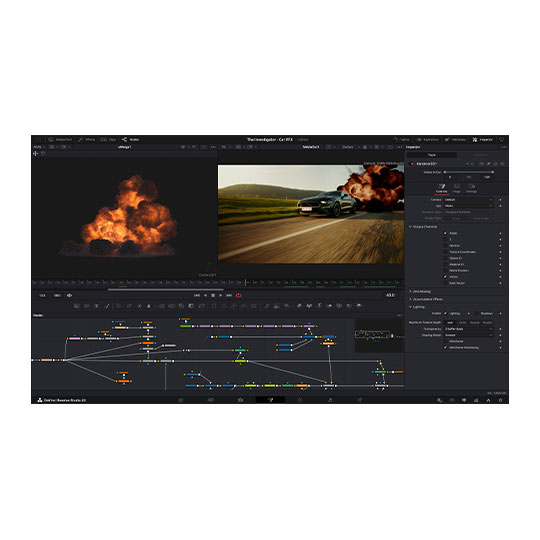Select the Fusion page tab
This screenshot has width=540, height=540.
click(270, 400)
